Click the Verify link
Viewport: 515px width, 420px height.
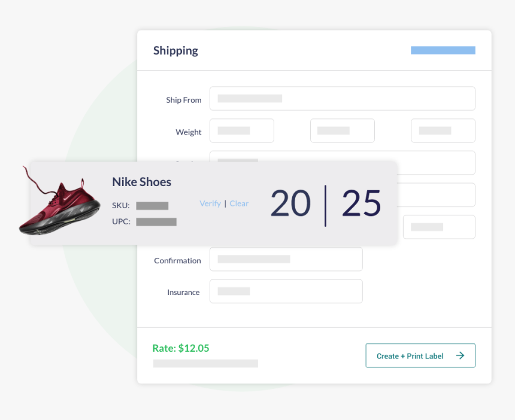[210, 203]
